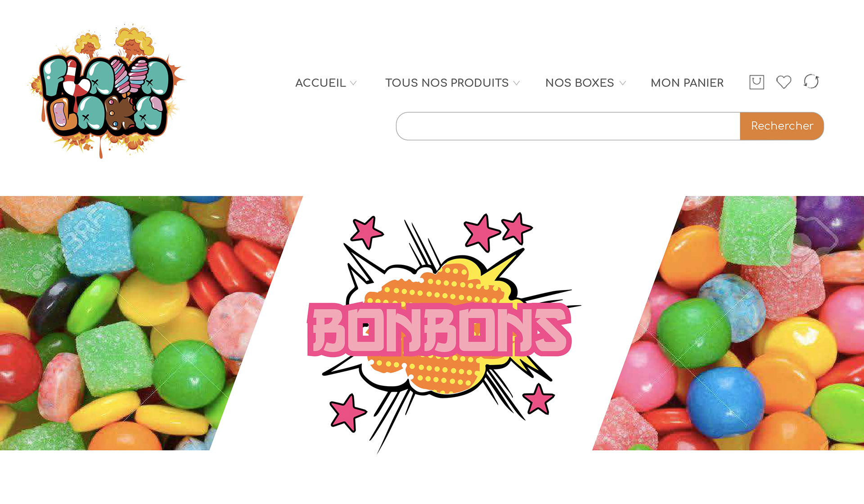Expand the chevron next to ACCUEIL

pyautogui.click(x=353, y=83)
